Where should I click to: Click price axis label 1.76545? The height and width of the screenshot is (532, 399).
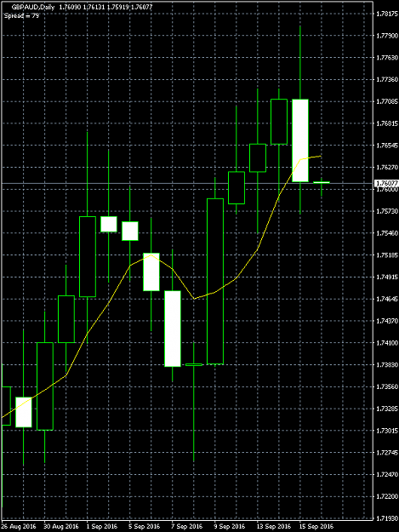click(x=387, y=146)
